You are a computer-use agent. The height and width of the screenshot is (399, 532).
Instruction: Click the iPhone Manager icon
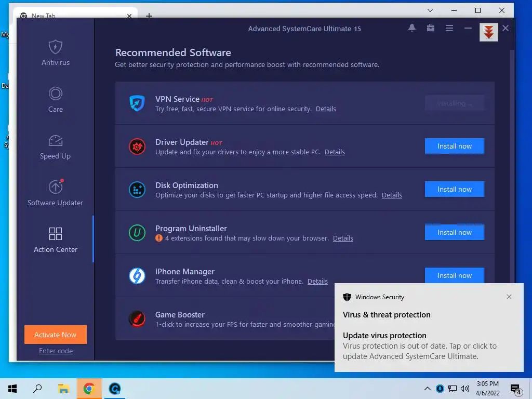(137, 275)
